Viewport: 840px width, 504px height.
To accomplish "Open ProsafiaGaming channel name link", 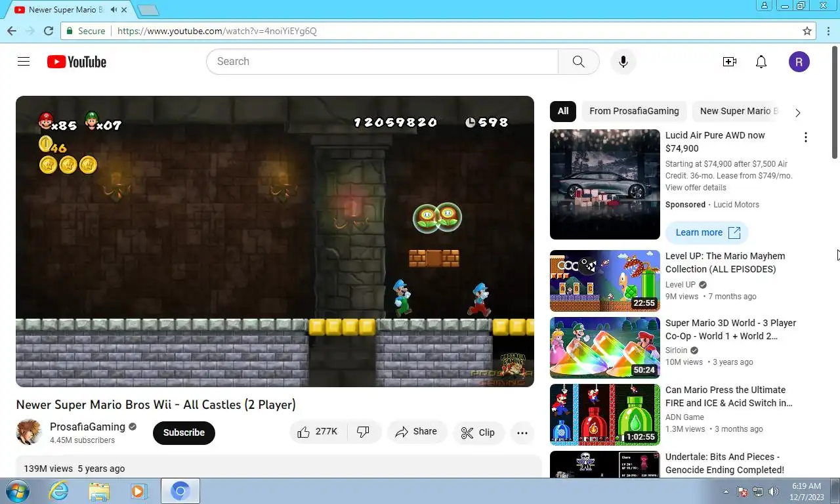I will [x=87, y=427].
